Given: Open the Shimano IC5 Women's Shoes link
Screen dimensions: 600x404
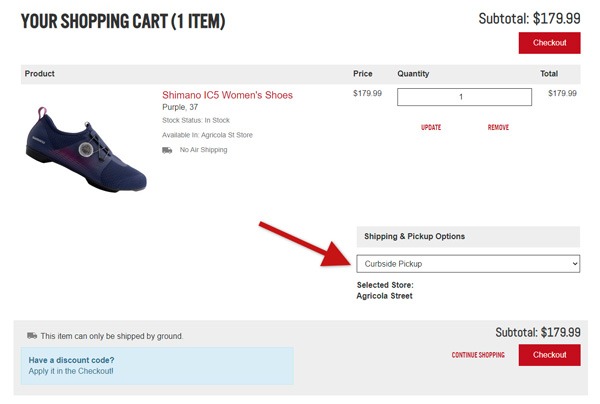Looking at the screenshot, I should 227,95.
